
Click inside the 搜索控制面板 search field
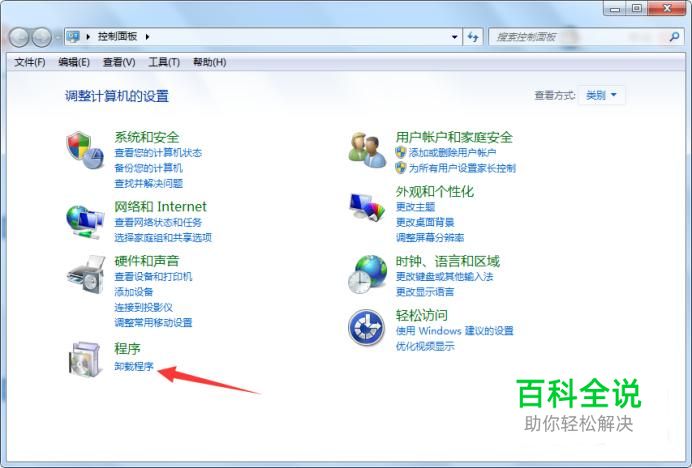click(x=578, y=37)
